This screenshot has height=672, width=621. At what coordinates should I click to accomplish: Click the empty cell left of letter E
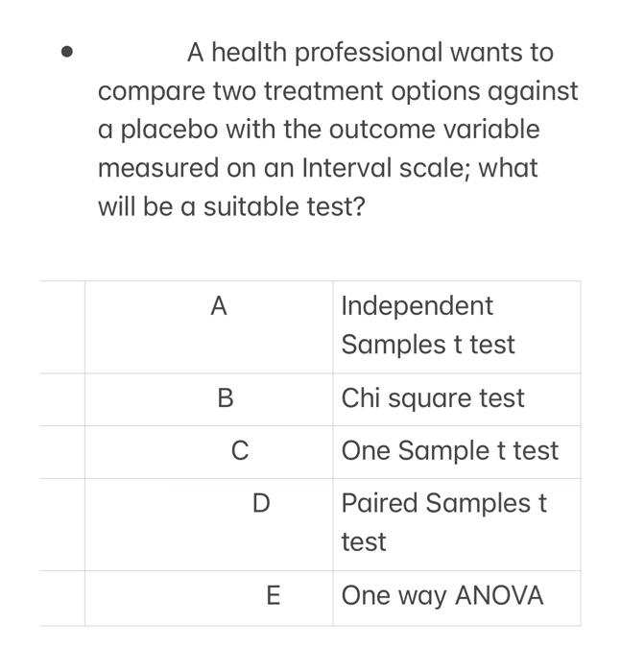(62, 598)
